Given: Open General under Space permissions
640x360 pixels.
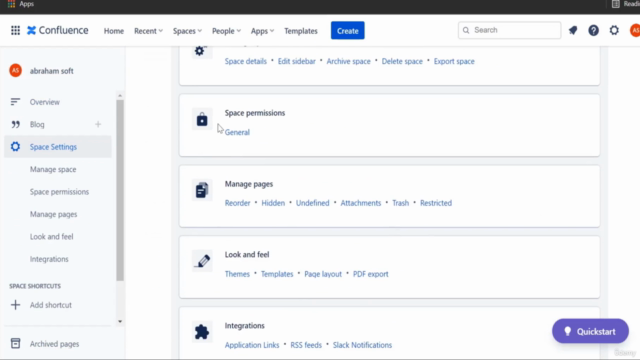Looking at the screenshot, I should pos(237,132).
